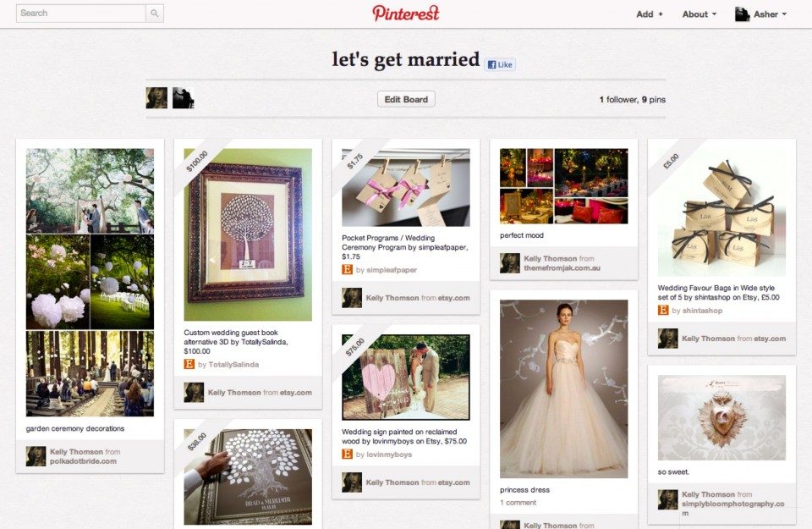
Task: Open etsy.com link on Wedding Favour Bags pin
Action: click(770, 339)
